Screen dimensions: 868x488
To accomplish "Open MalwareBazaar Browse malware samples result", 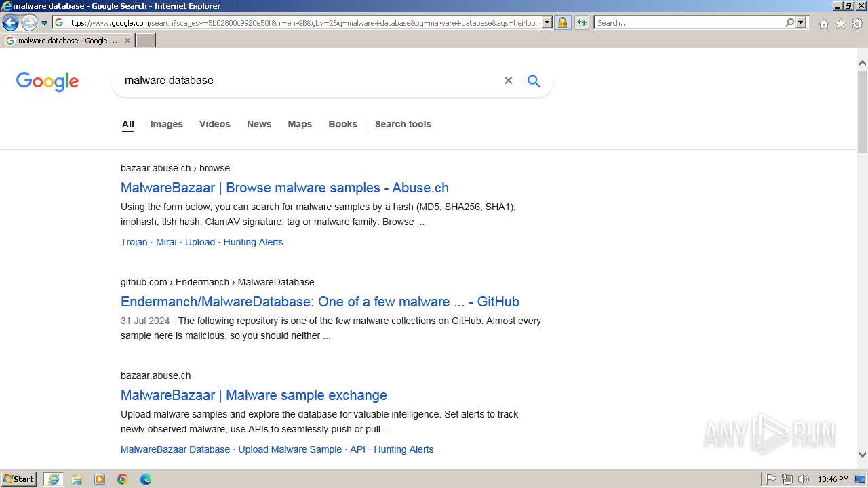I will tap(285, 188).
